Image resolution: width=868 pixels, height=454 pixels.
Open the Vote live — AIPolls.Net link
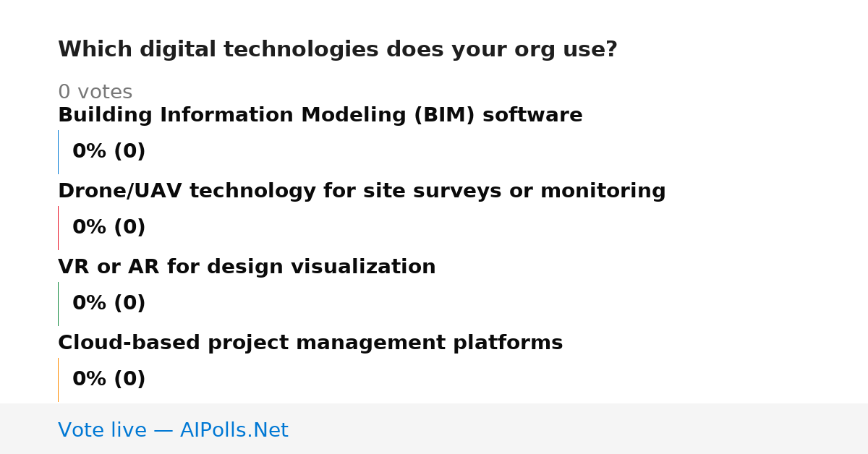point(173,431)
